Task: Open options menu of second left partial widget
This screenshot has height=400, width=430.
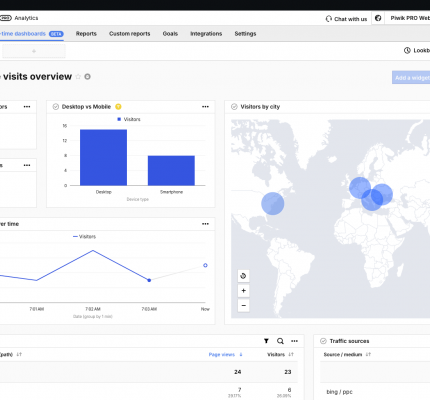Action: 27,165
